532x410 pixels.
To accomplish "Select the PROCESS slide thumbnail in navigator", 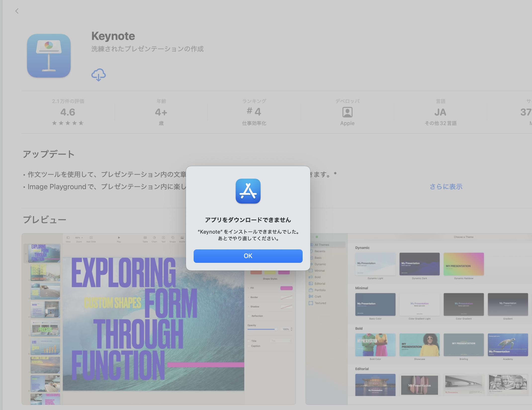I will (x=45, y=328).
